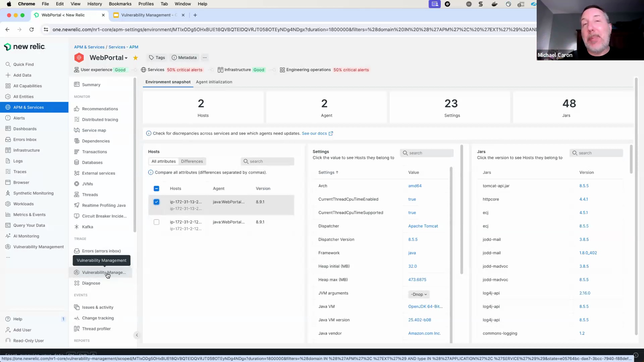Open Alerts icon in left nav
Viewport: 644px width, 362px height.
click(8, 118)
